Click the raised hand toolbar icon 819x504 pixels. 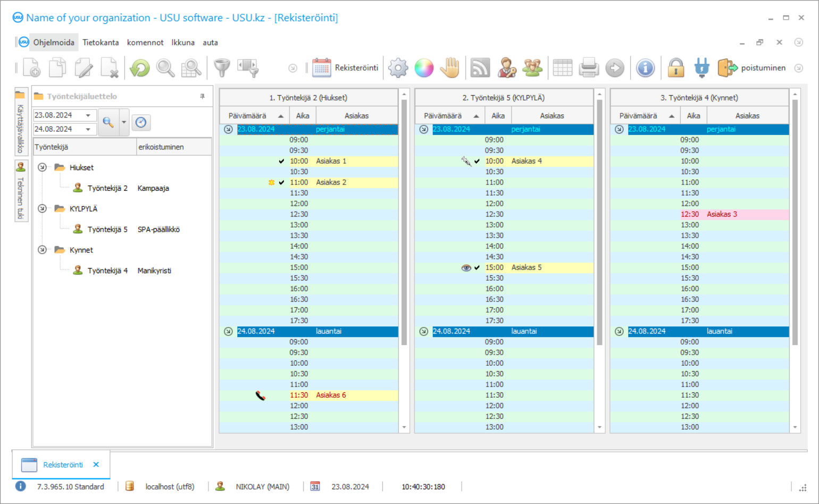click(450, 68)
